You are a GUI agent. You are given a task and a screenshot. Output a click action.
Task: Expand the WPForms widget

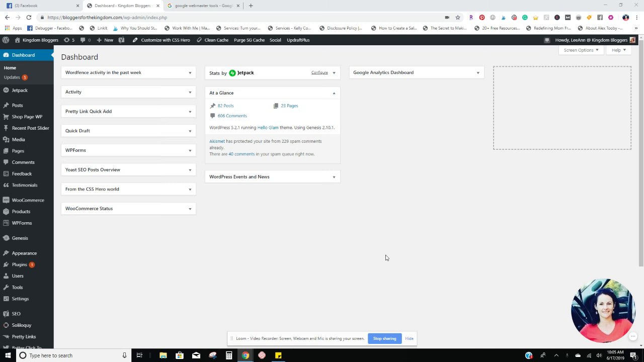pos(190,150)
